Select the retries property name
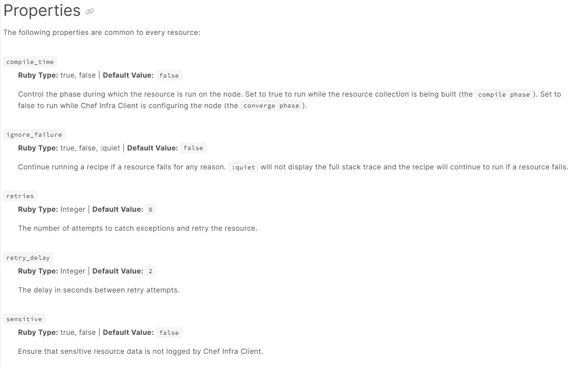 coord(20,196)
